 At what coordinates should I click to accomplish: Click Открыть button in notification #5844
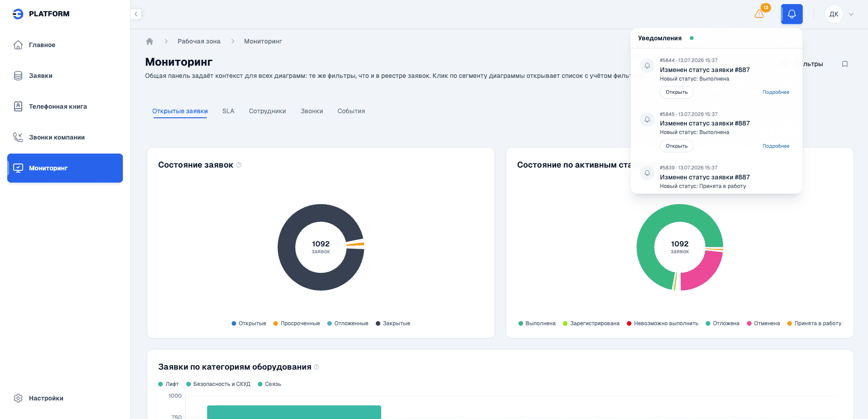point(677,92)
